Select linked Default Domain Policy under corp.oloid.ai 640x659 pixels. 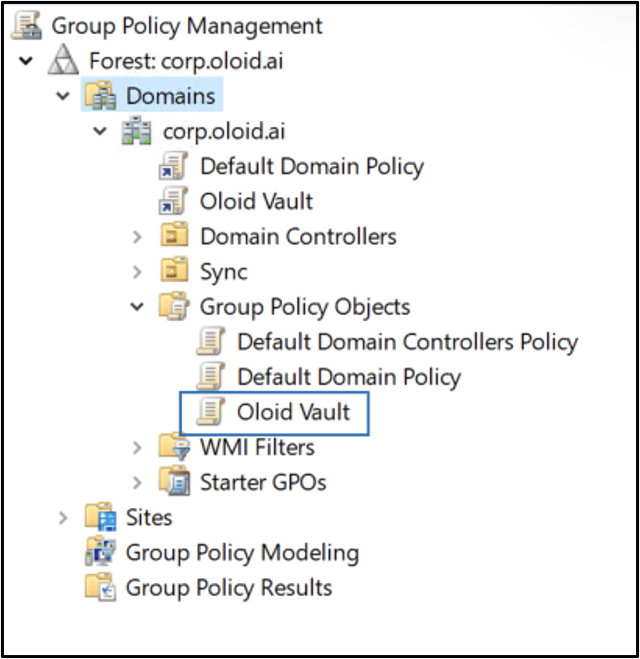pyautogui.click(x=312, y=167)
